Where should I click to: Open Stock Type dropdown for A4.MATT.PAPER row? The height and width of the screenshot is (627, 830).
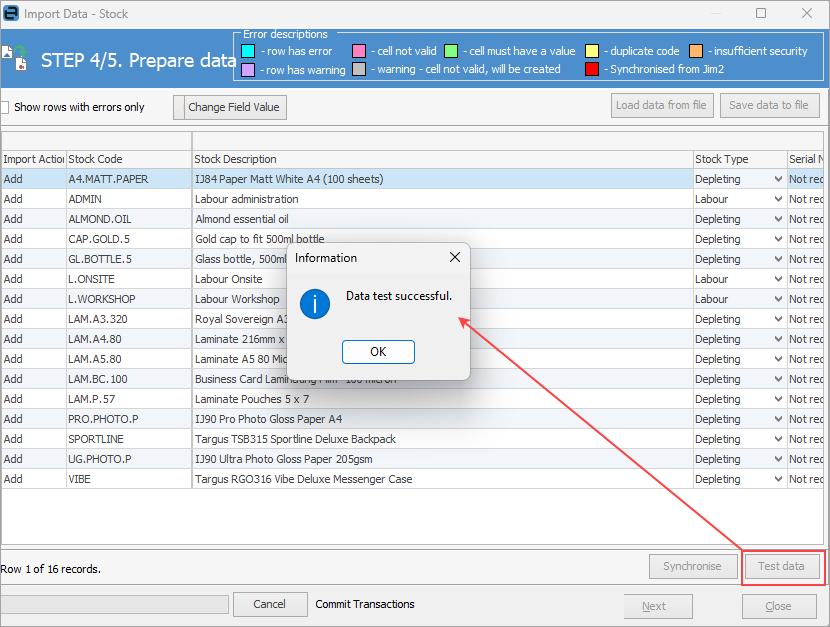(x=778, y=179)
